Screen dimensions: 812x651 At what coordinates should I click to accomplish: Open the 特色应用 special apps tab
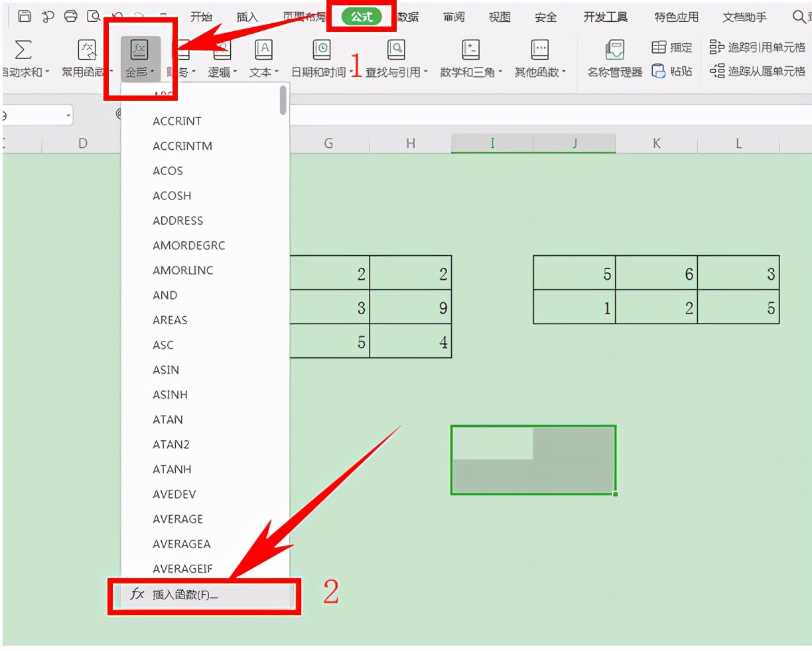point(676,17)
